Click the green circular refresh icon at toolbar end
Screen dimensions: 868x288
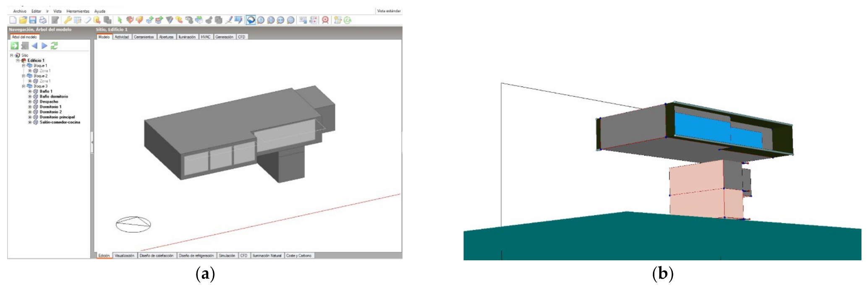347,20
